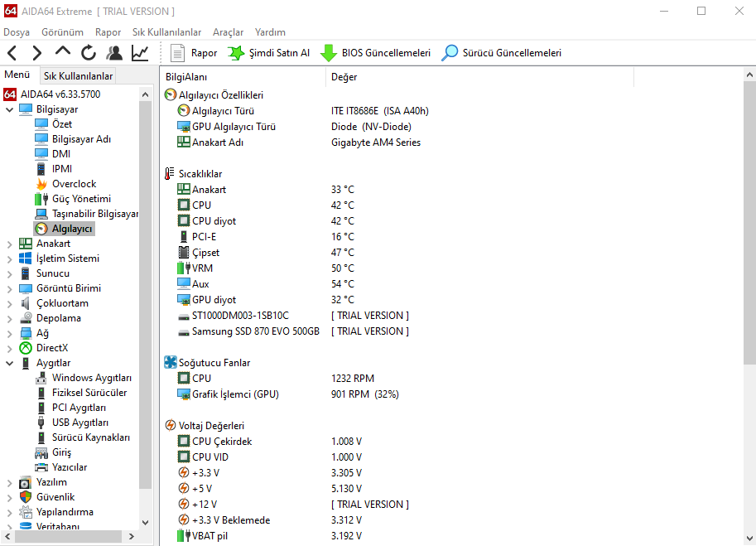Viewport: 756px width, 546px height.
Task: Expand the DirectX tree node
Action: click(x=10, y=348)
